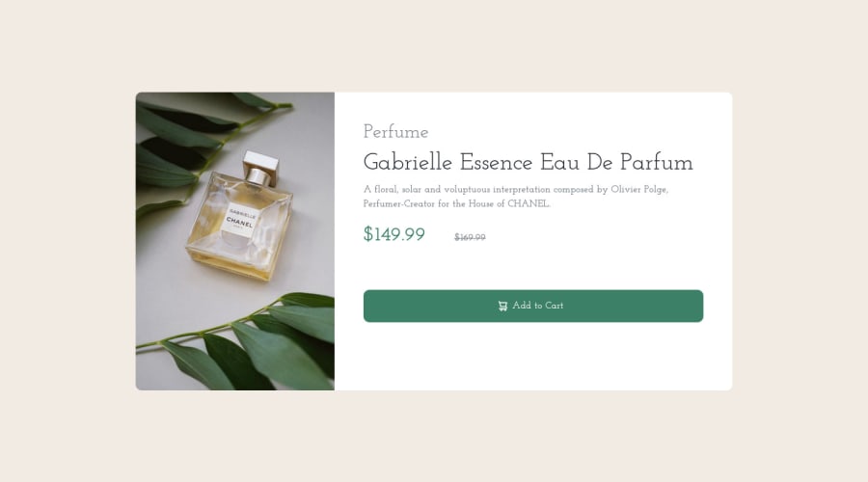Click the name Olivier Polge in description
This screenshot has height=482, width=868.
[639, 190]
